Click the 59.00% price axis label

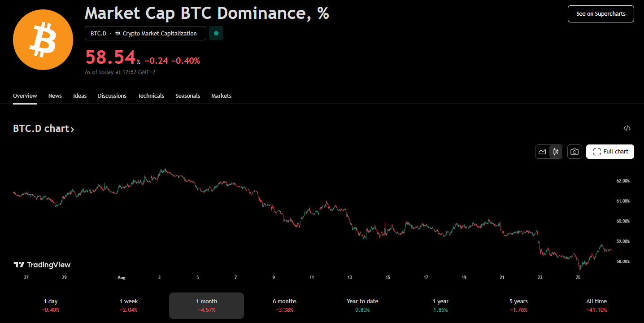623,241
